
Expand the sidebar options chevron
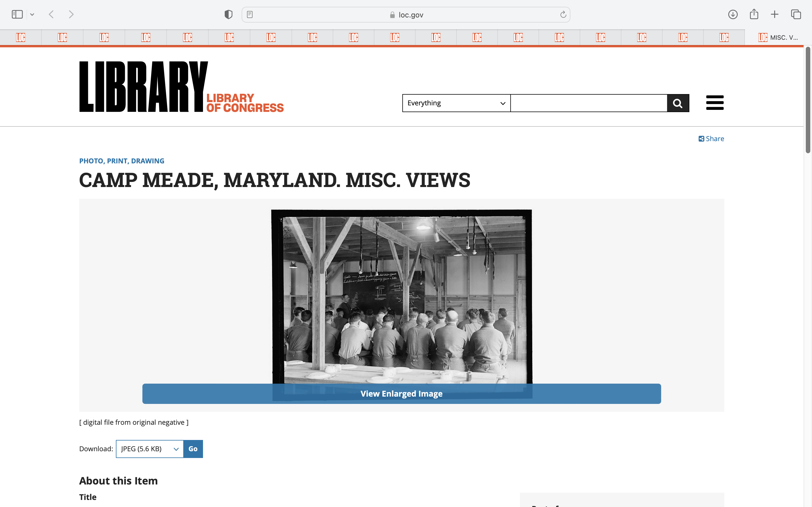click(32, 14)
